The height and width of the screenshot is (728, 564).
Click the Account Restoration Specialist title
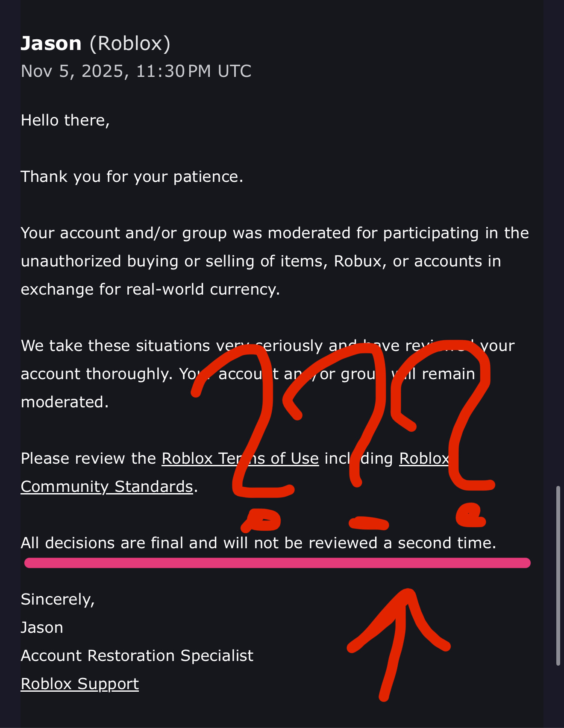pos(137,656)
